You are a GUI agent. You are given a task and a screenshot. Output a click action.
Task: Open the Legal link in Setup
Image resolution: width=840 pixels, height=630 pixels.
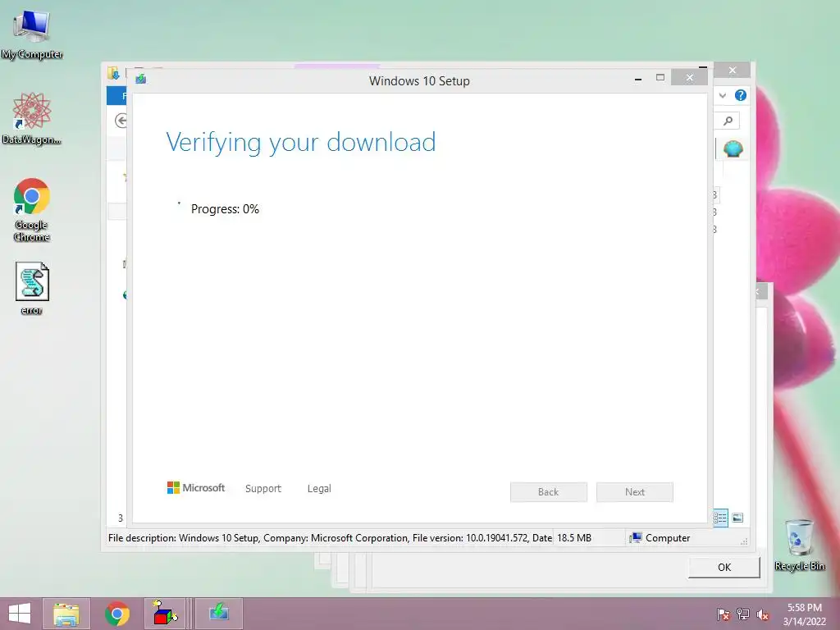319,489
